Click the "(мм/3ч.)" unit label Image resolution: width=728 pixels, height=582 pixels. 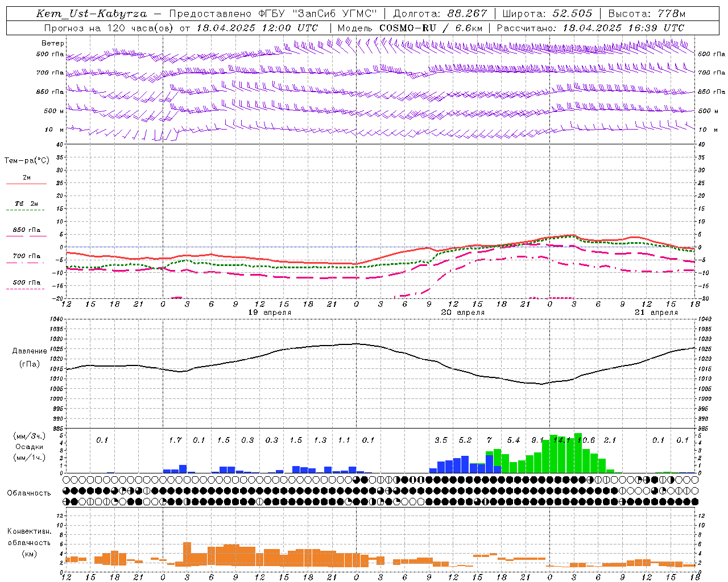coord(30,436)
